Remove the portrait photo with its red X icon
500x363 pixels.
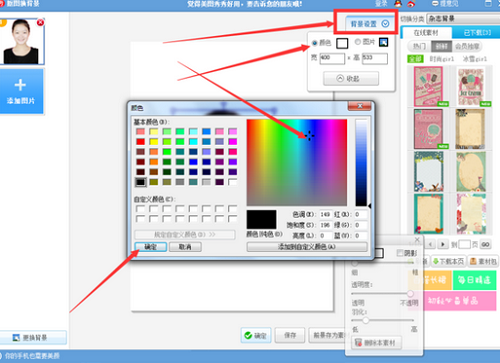click(40, 22)
